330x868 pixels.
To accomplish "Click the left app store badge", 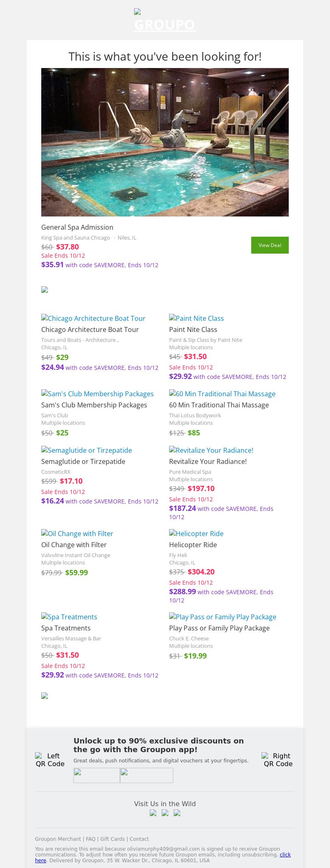I will click(x=97, y=775).
